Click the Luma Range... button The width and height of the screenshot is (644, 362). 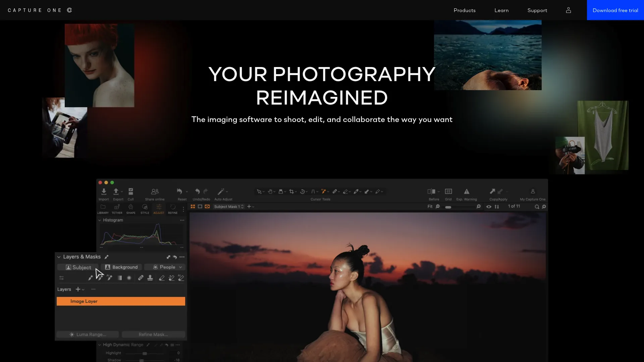click(88, 335)
